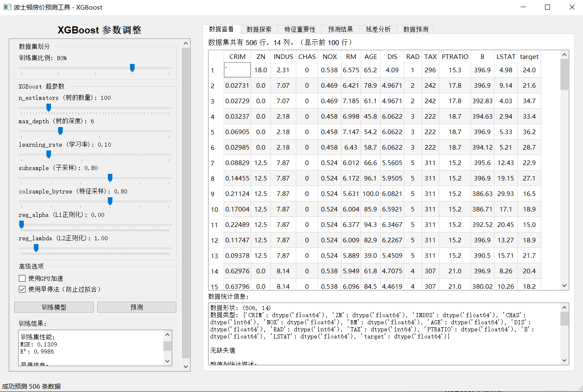This screenshot has width=583, height=392.
Task: Click the reg_lambda slider handle
Action: tap(36, 248)
